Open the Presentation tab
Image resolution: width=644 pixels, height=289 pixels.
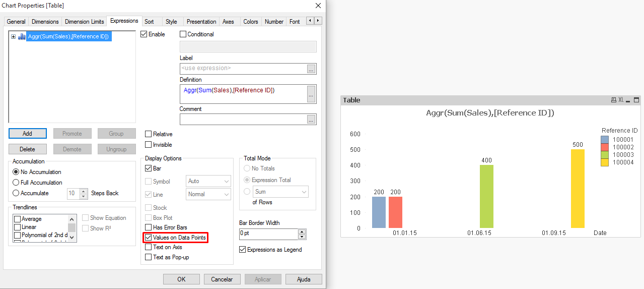point(201,22)
